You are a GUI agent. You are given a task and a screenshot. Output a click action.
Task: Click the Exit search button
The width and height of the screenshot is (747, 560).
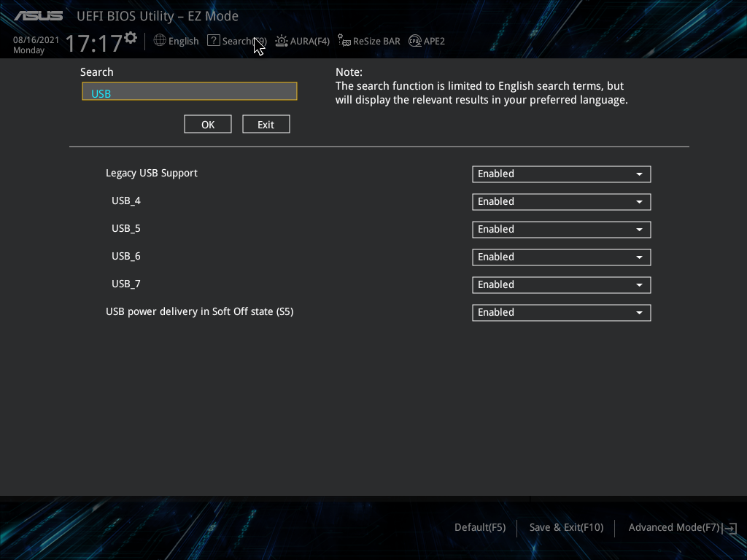click(266, 124)
